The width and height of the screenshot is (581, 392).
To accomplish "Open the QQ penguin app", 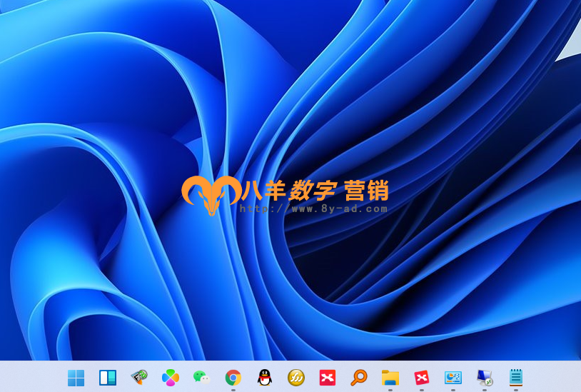I will coord(265,378).
